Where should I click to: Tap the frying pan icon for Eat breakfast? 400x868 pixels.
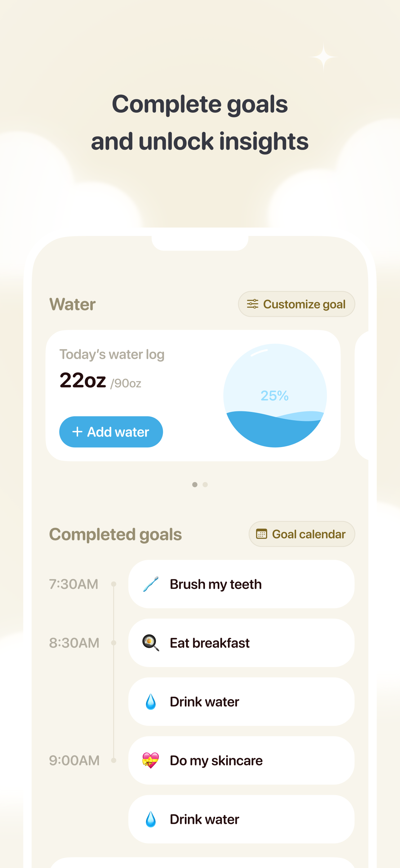point(150,643)
